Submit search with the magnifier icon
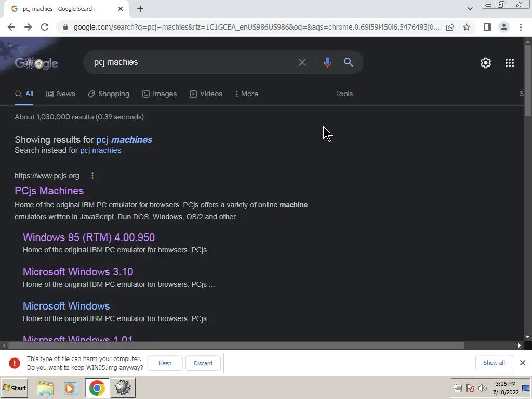Image resolution: width=532 pixels, height=399 pixels. pos(348,62)
